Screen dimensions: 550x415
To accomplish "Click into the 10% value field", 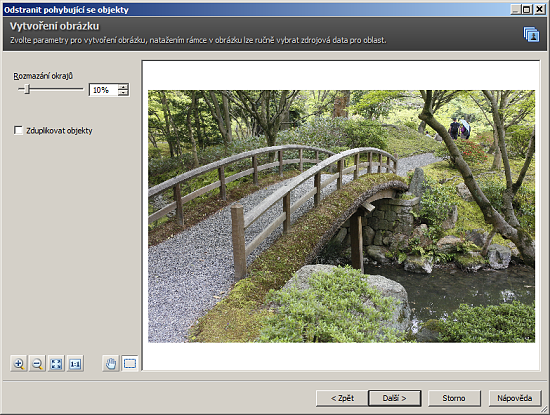I will tap(103, 90).
